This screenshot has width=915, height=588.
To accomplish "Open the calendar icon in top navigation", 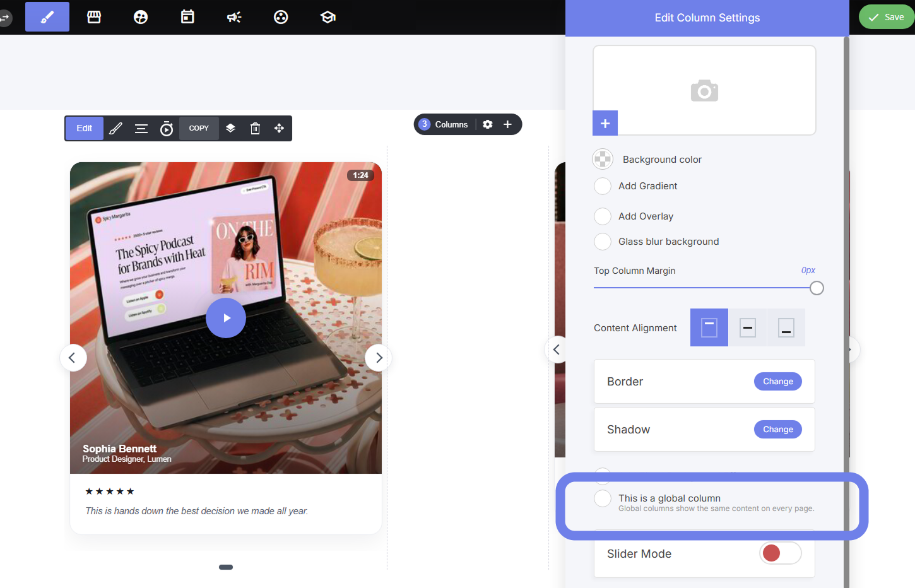I will [x=187, y=17].
